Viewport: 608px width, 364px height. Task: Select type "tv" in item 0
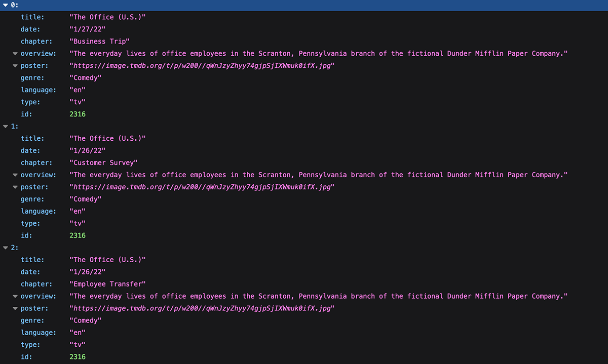pos(78,102)
